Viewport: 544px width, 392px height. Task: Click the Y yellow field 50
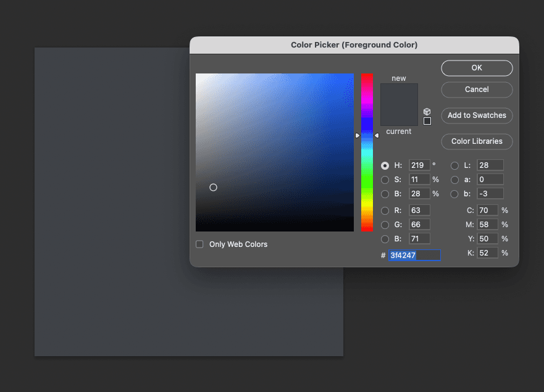pyautogui.click(x=487, y=239)
